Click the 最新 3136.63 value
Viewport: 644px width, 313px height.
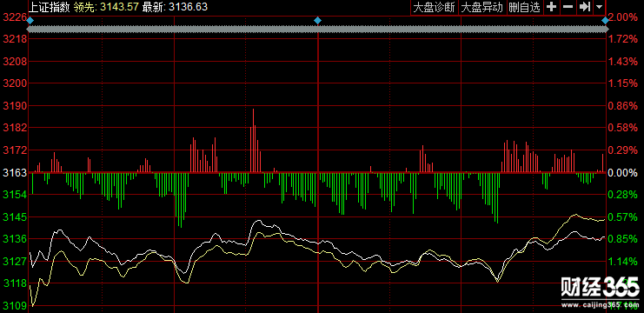click(x=175, y=7)
